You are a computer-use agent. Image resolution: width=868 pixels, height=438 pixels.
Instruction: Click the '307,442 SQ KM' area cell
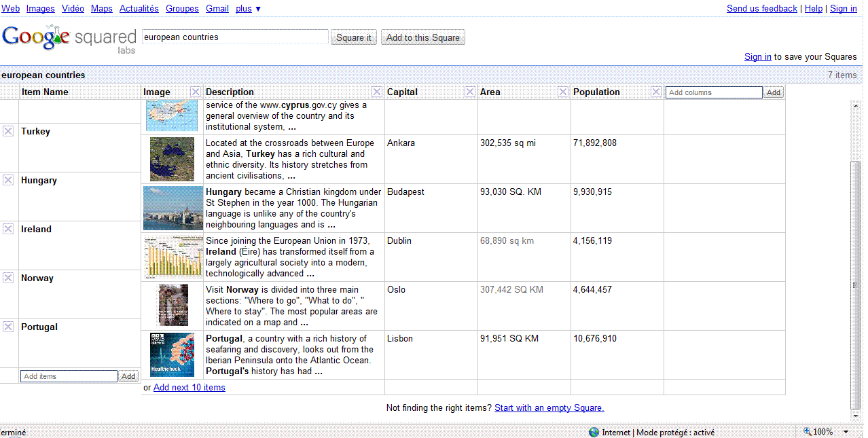(524, 306)
